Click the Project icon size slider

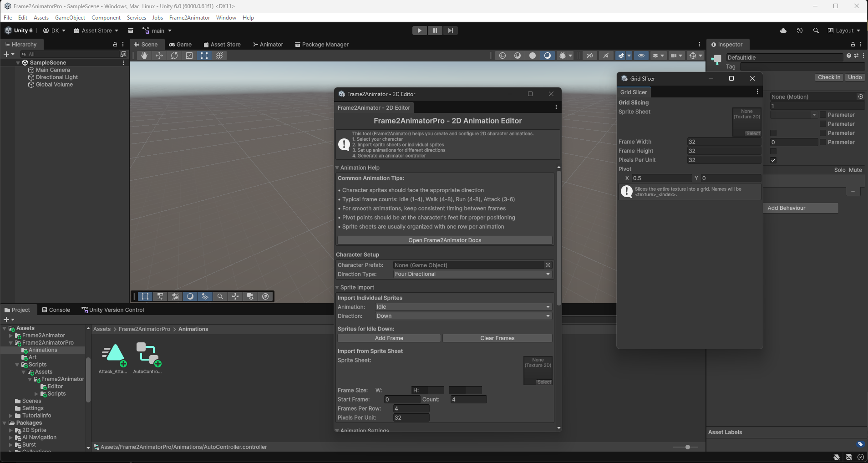tap(685, 447)
